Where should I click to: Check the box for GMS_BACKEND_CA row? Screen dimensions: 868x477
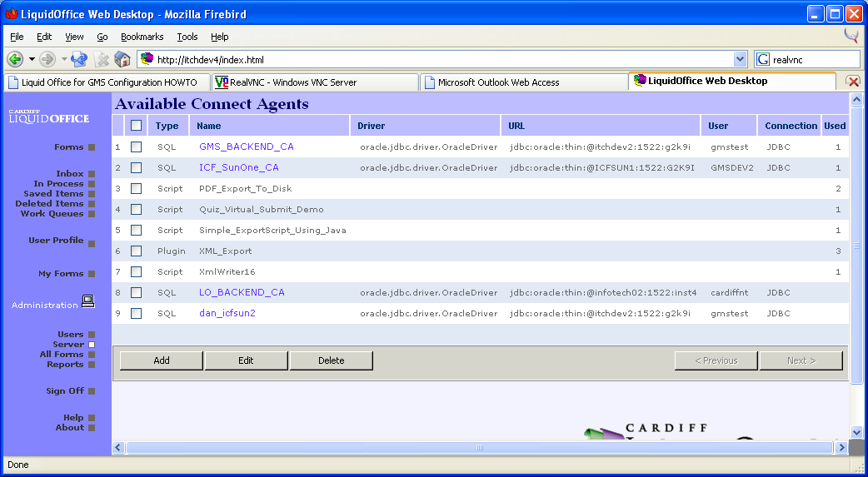coord(137,147)
